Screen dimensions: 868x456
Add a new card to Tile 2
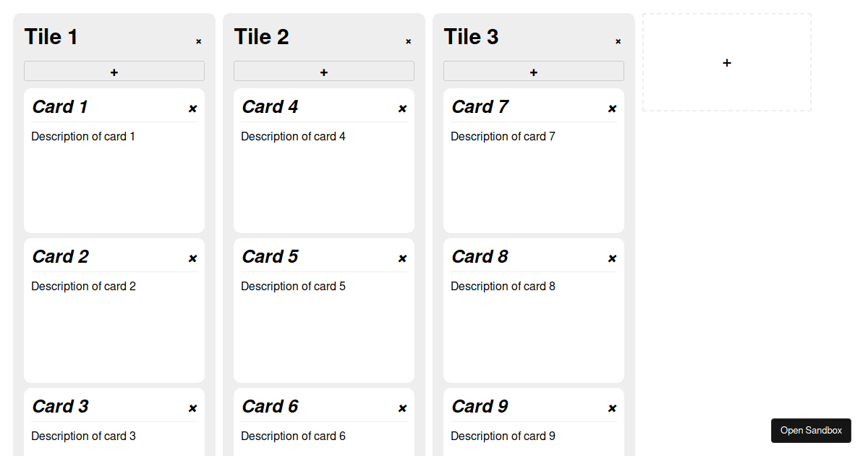(324, 71)
